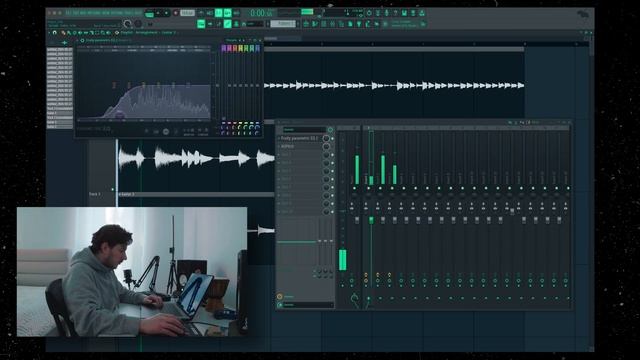Select the Paint brush tool in playlist toolbar
Image resolution: width=640 pixels, height=360 pixels.
click(x=69, y=33)
